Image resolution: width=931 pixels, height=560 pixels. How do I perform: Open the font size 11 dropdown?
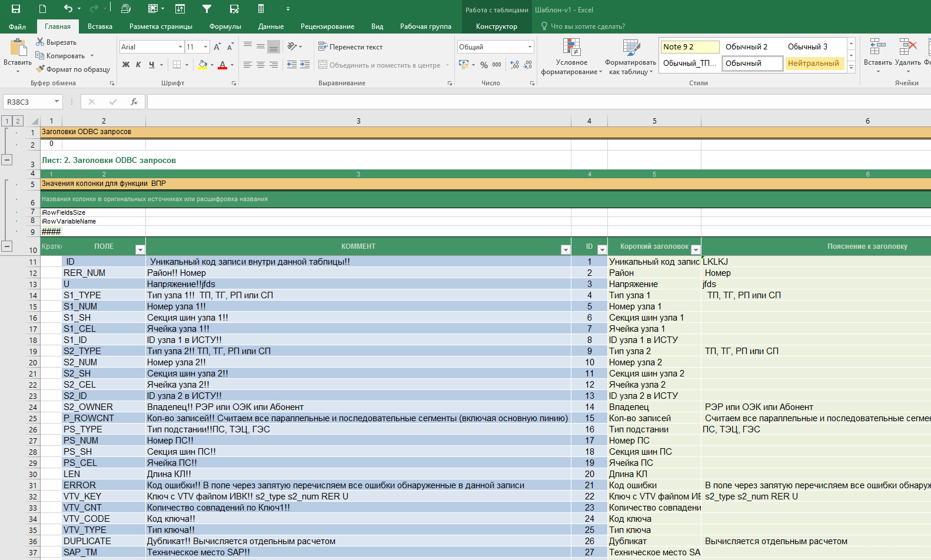pos(205,46)
